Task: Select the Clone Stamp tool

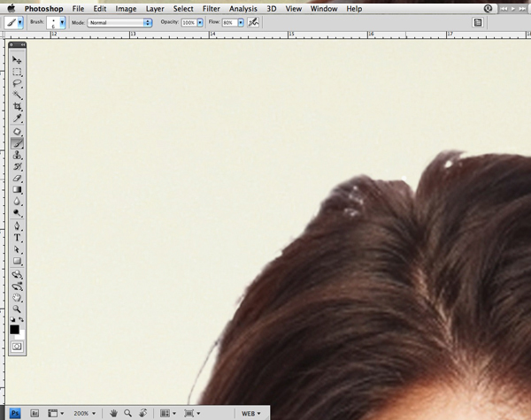Action: click(x=17, y=155)
